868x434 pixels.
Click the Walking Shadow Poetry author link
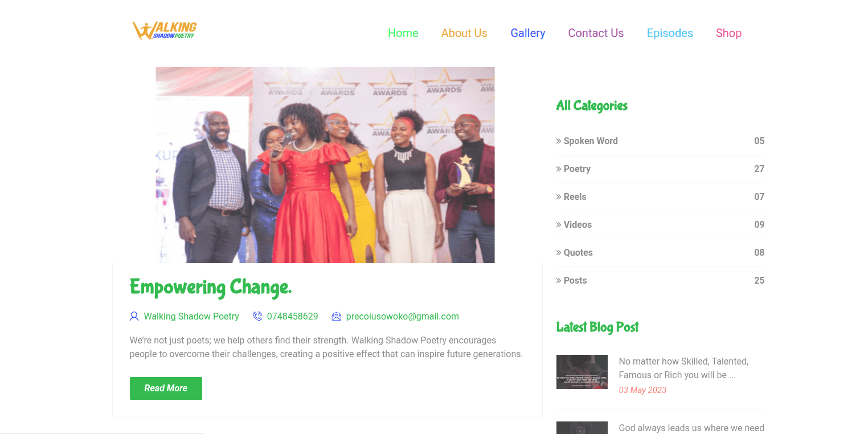[191, 316]
